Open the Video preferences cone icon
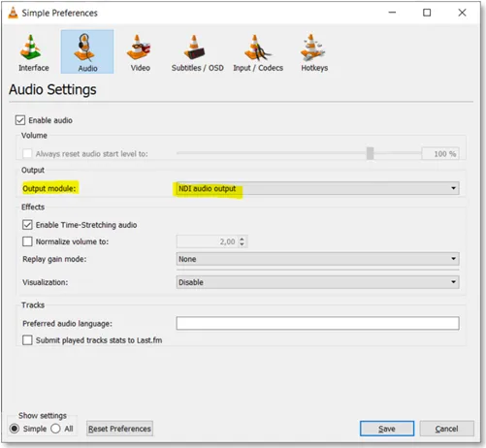This screenshot has width=486, height=448. (x=140, y=48)
